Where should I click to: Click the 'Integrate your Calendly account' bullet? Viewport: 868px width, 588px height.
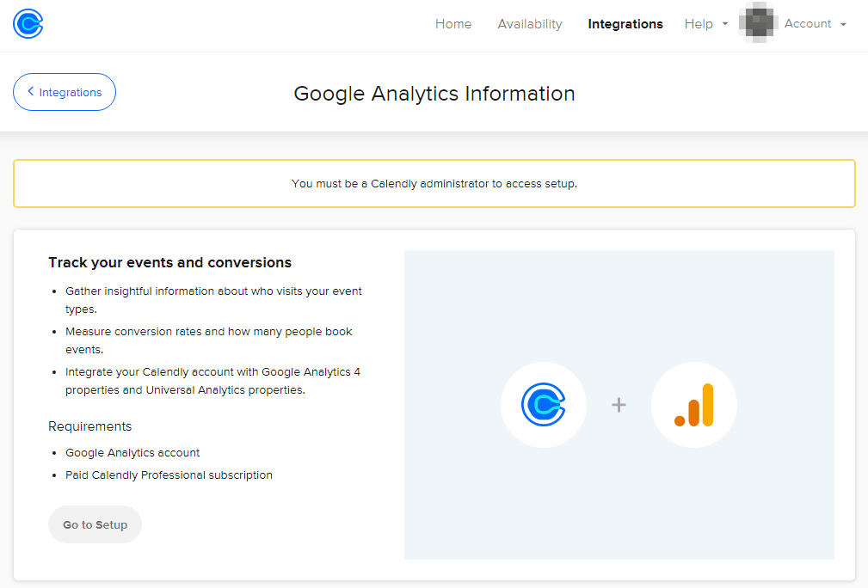[212, 381]
